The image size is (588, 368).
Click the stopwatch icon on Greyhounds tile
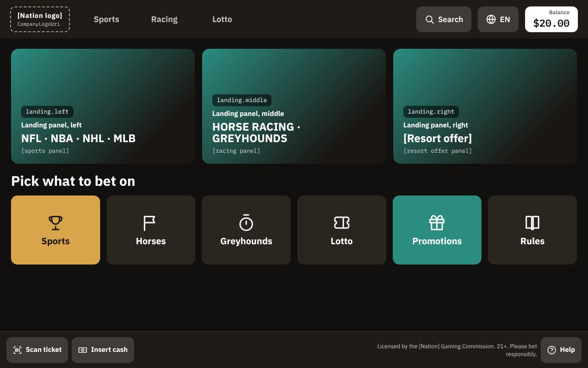[246, 223]
